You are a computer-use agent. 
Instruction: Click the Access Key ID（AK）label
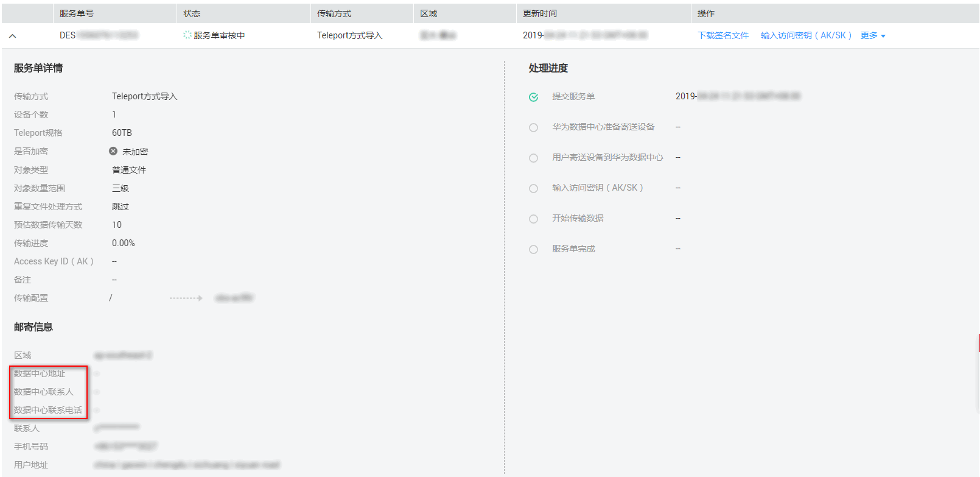click(x=54, y=261)
